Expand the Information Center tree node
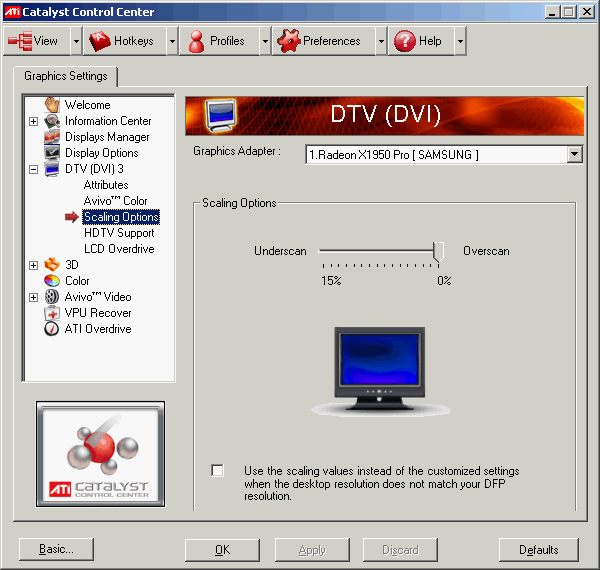Viewport: 600px width, 570px height. (34, 121)
